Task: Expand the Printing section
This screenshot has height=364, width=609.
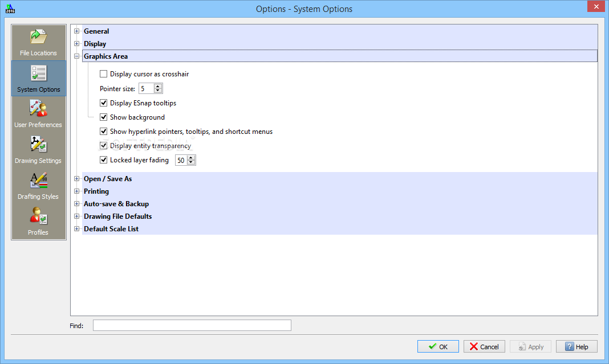Action: coord(76,191)
